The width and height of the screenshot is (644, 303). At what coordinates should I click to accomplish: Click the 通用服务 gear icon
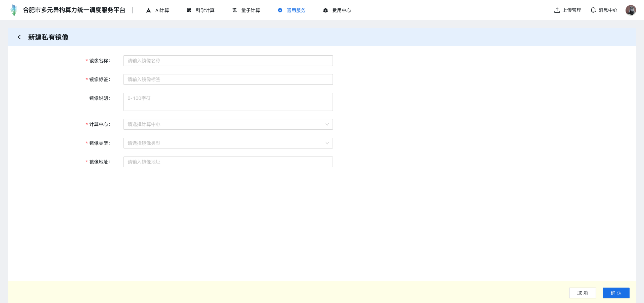click(280, 10)
